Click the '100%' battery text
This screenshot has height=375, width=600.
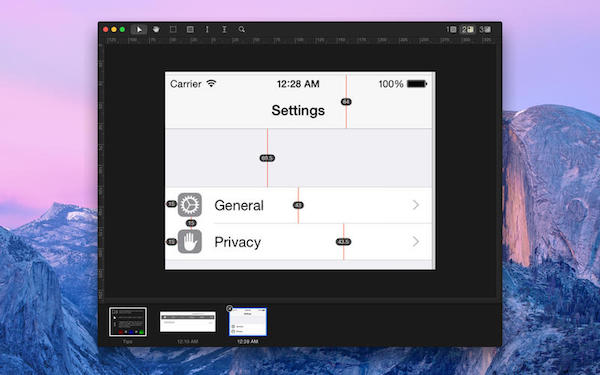pos(391,84)
